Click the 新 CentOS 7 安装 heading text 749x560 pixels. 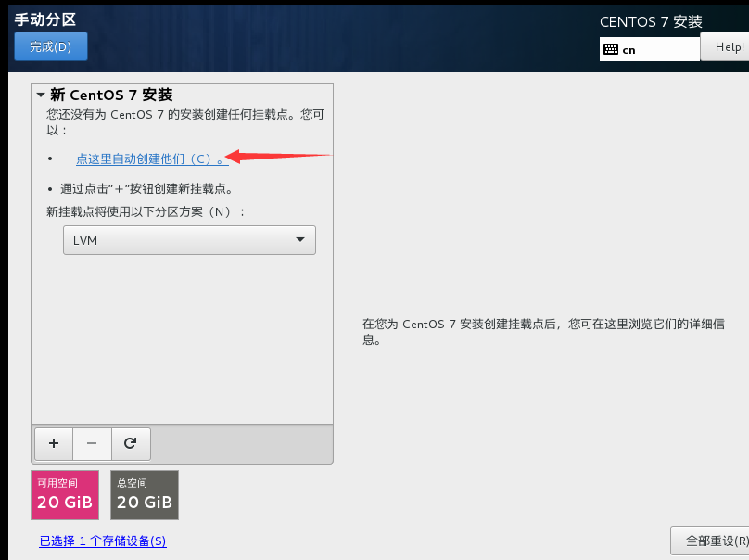click(111, 95)
